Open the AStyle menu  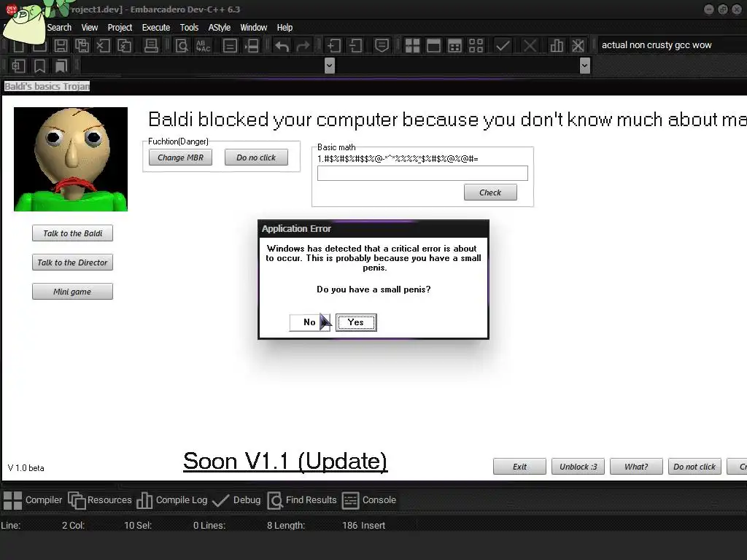219,28
